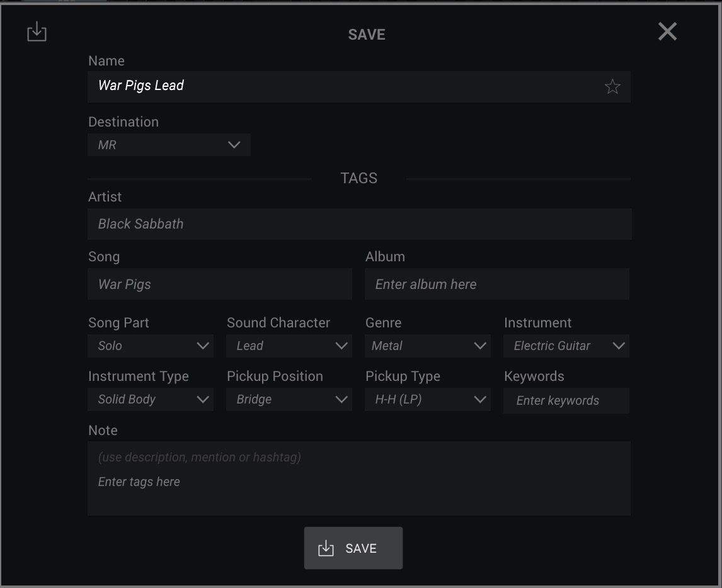Click the Note text area

point(358,478)
